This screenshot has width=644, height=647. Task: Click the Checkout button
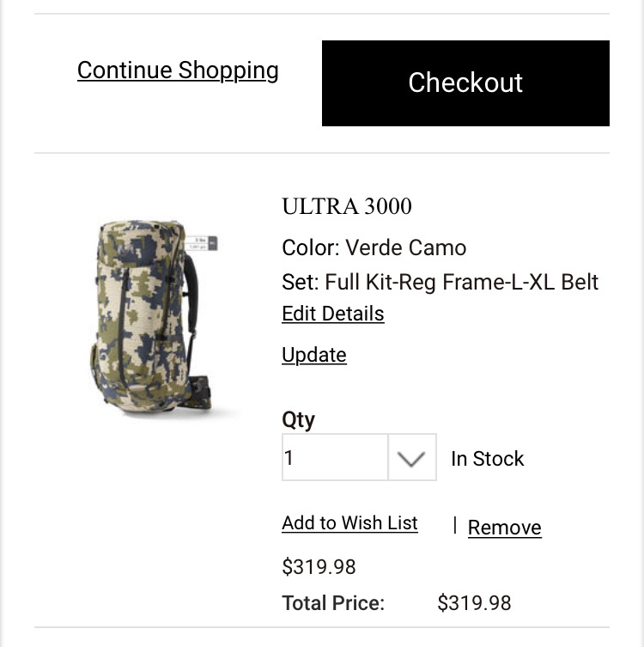pyautogui.click(x=465, y=83)
